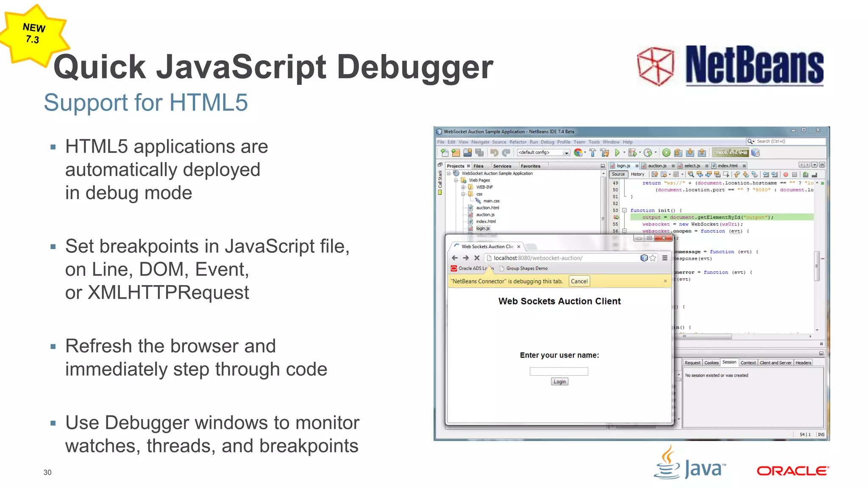Click the History view button
This screenshot has width=868, height=488.
click(x=637, y=174)
